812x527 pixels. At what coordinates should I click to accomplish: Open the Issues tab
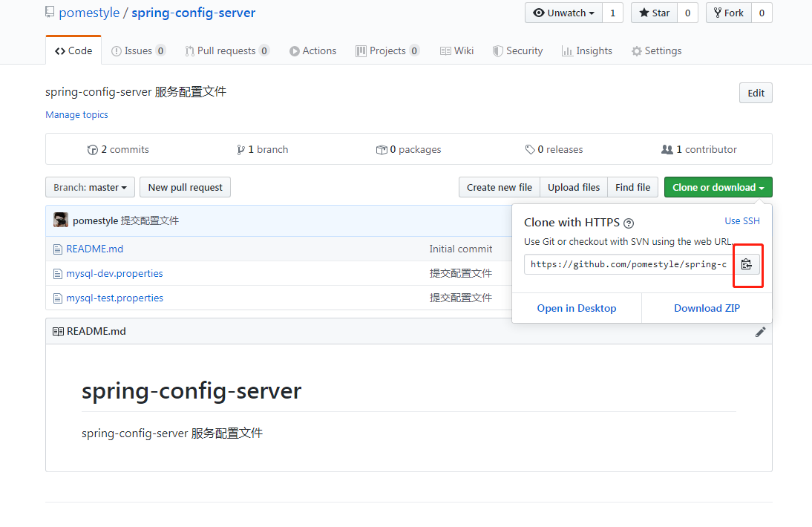point(138,50)
